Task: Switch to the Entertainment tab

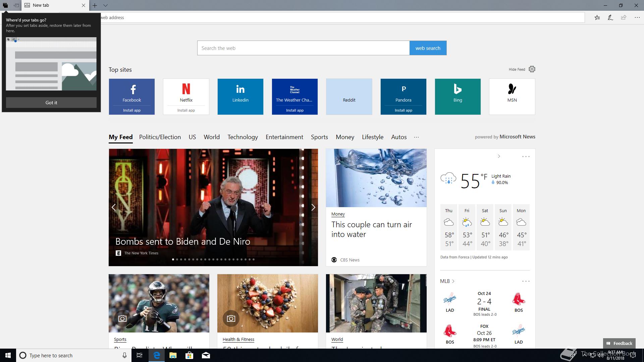Action: point(284,137)
